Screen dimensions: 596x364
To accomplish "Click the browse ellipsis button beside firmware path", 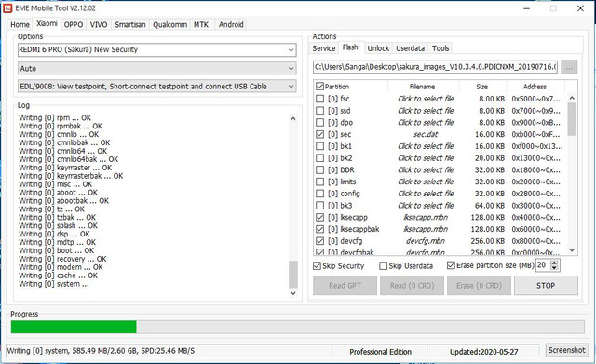I will pyautogui.click(x=569, y=67).
